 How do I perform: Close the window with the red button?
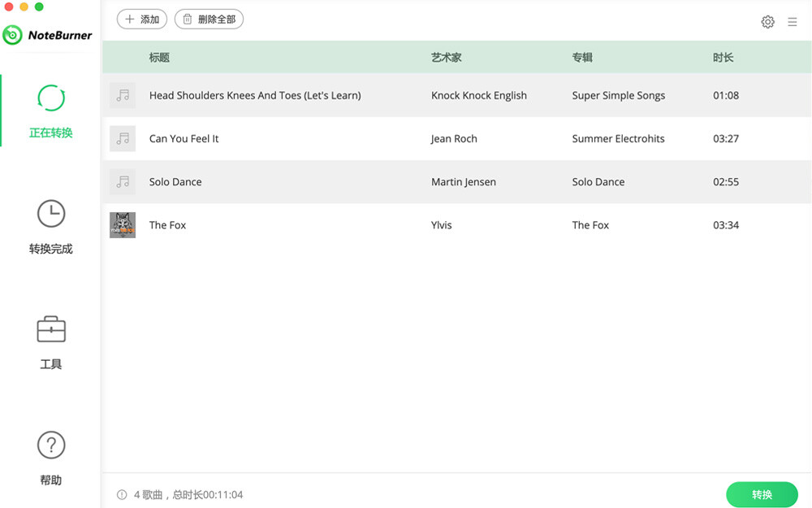point(9,7)
